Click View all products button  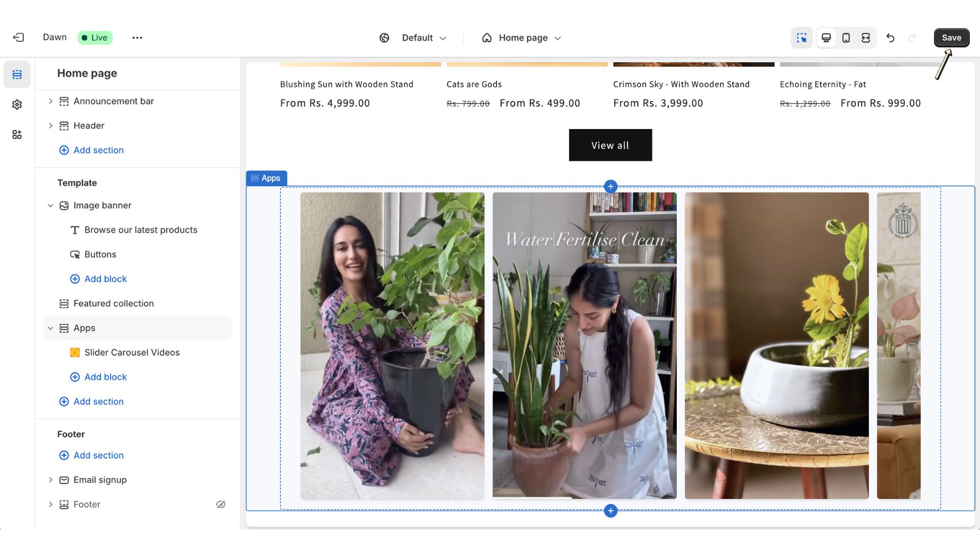click(x=610, y=145)
